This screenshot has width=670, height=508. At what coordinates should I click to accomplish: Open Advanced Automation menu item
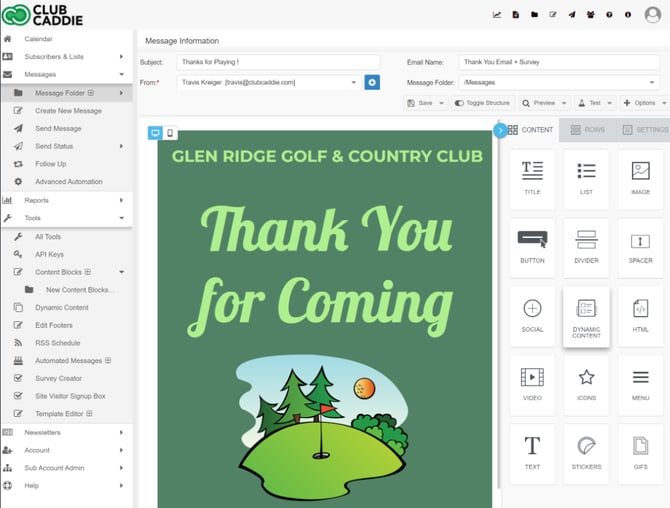click(x=68, y=181)
